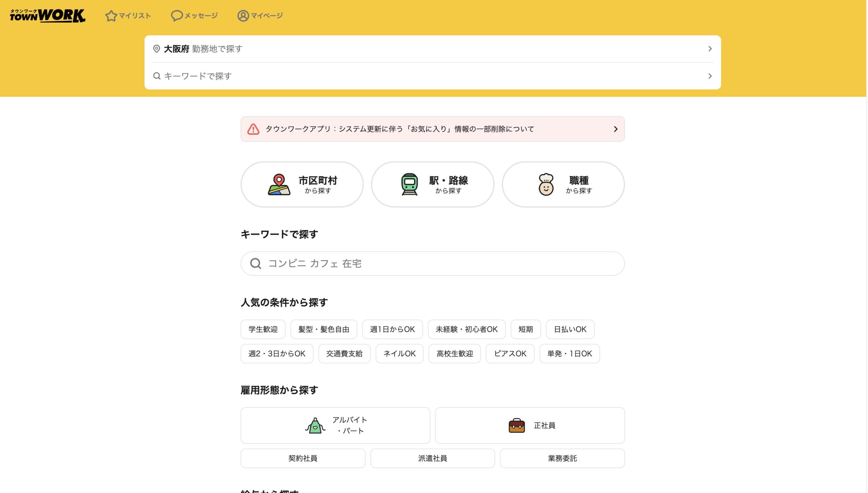868x493 pixels.
Task: Expand the 大阪府 work location row chevron
Action: 710,49
